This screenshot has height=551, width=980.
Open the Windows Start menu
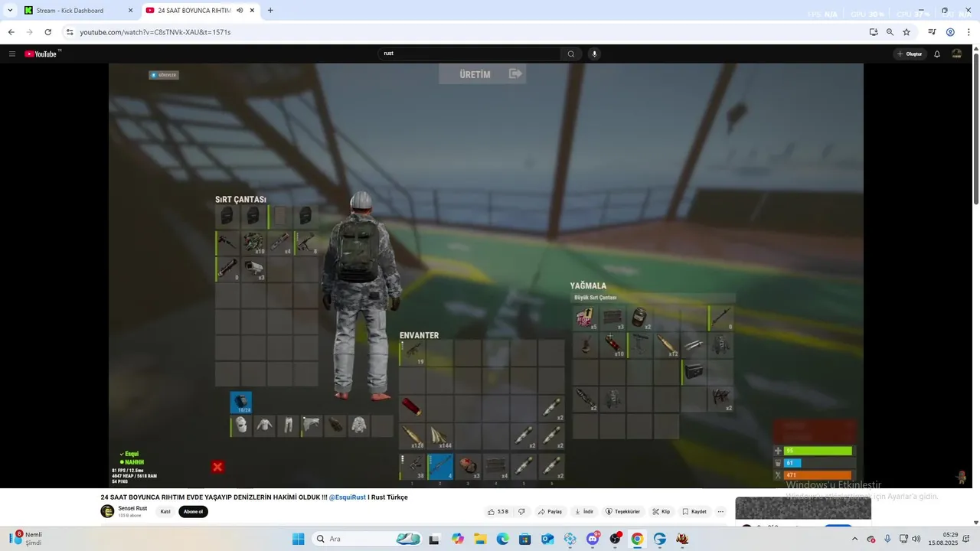coord(298,539)
